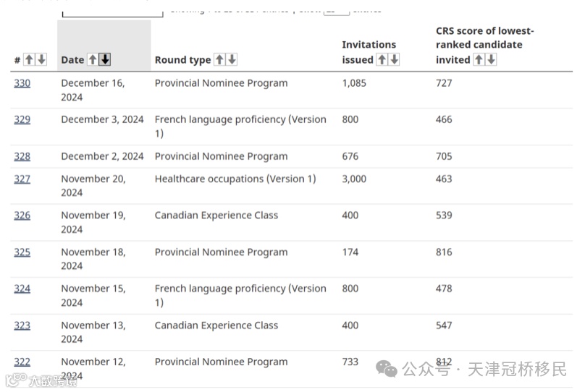The width and height of the screenshot is (585, 392).
Task: Sort Invitations issued ascending
Action: 382,60
